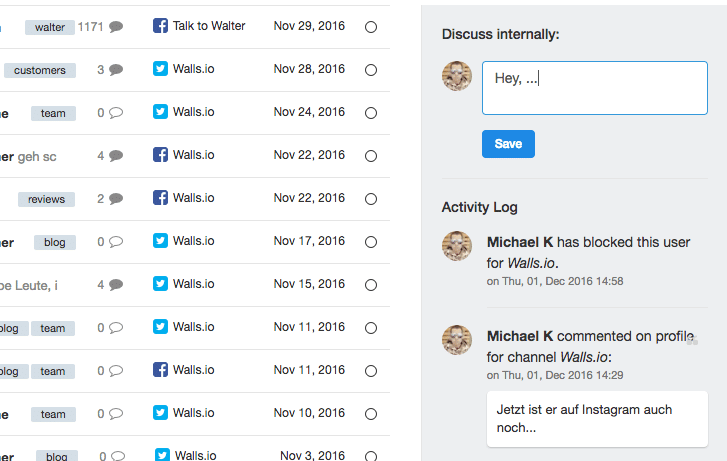The image size is (727, 461).
Task: Click the walter tag label
Action: (x=50, y=27)
